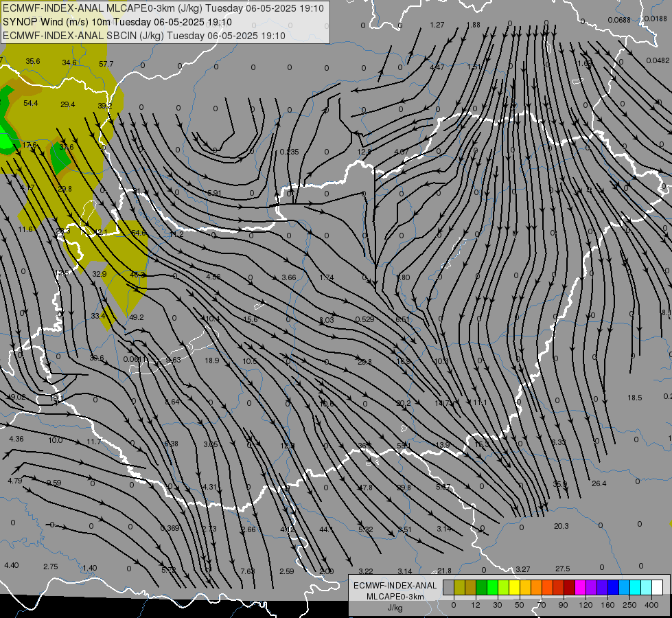The width and height of the screenshot is (672, 618).
Task: Click the pure blue legend swatch
Action: (x=613, y=587)
